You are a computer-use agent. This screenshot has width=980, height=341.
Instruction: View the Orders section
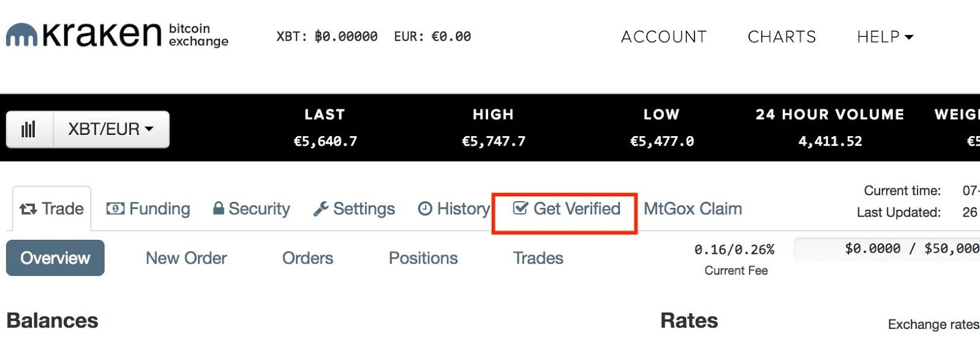tap(307, 258)
